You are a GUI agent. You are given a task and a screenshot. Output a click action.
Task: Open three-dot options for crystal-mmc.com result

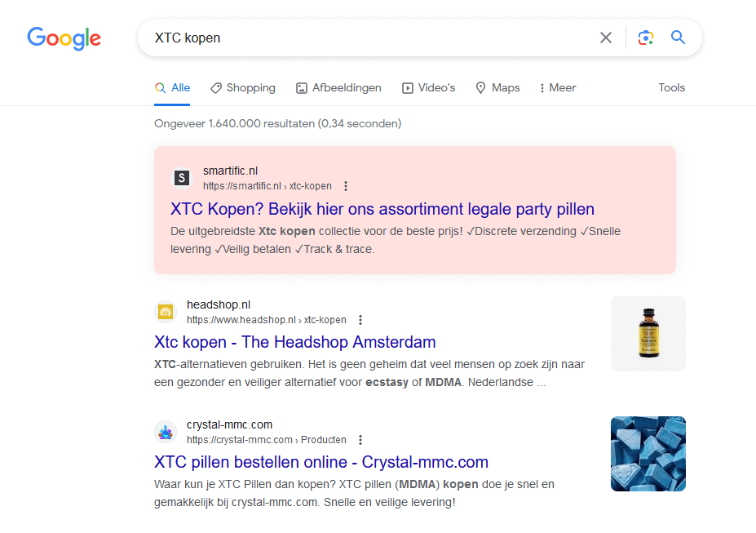click(360, 440)
